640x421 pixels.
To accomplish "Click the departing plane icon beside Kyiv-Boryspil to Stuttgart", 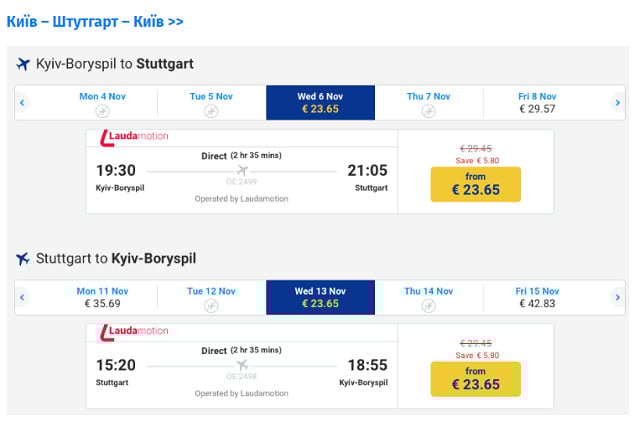I will (x=23, y=65).
